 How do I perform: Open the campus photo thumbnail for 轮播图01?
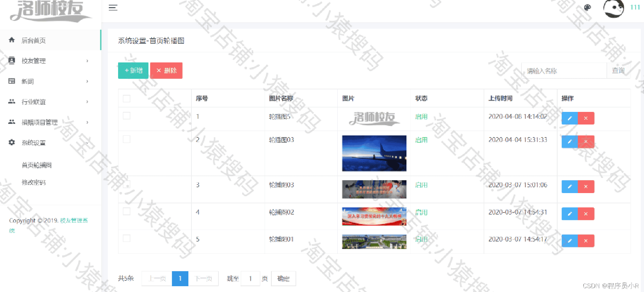374,242
